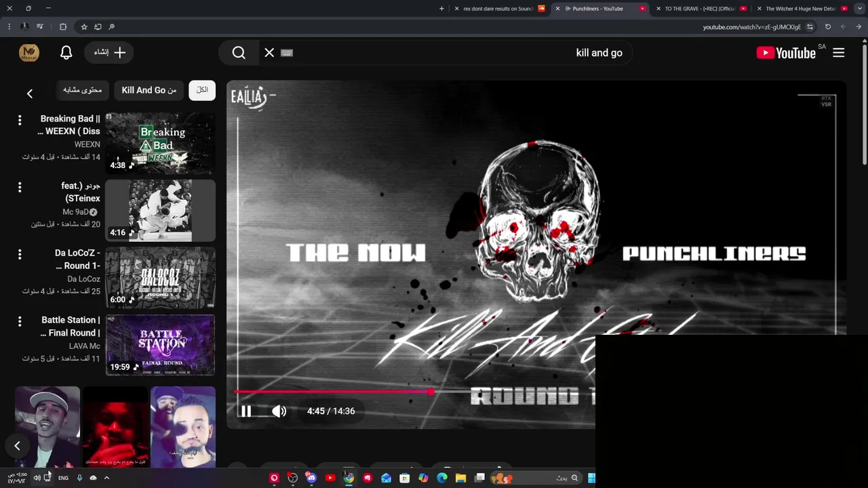Open the red-tinted Short thumbnail
Viewport: 868px width, 488px height.
point(115,427)
